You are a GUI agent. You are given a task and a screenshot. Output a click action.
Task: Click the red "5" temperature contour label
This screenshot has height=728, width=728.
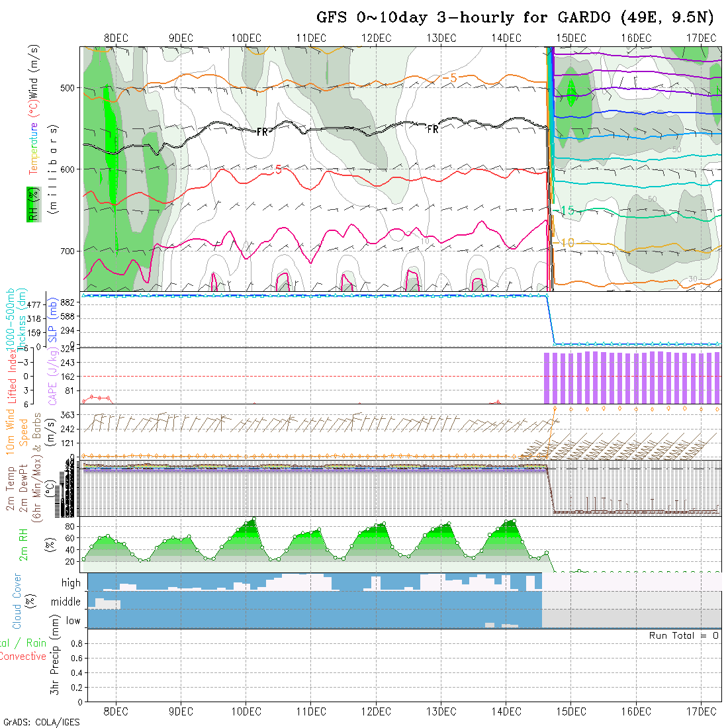click(278, 169)
